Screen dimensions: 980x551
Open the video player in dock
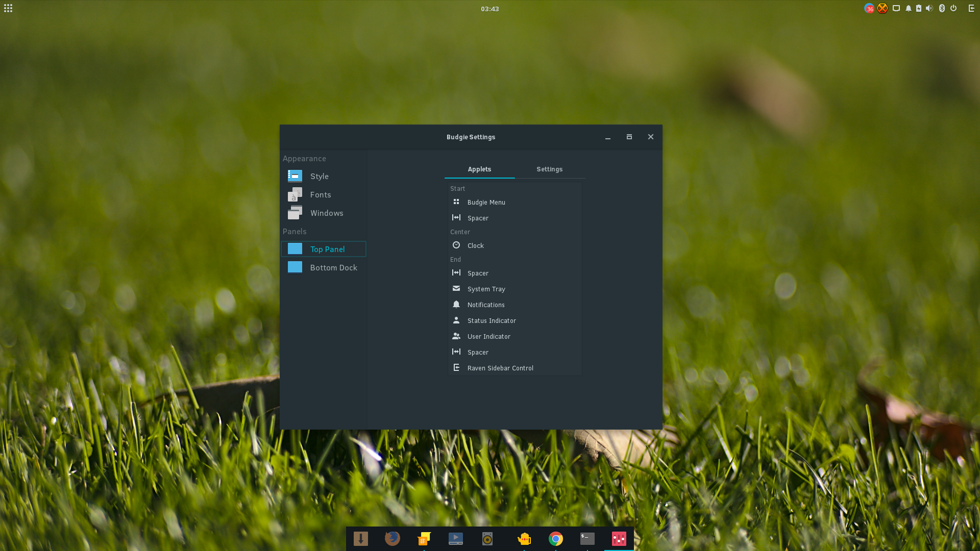456,539
